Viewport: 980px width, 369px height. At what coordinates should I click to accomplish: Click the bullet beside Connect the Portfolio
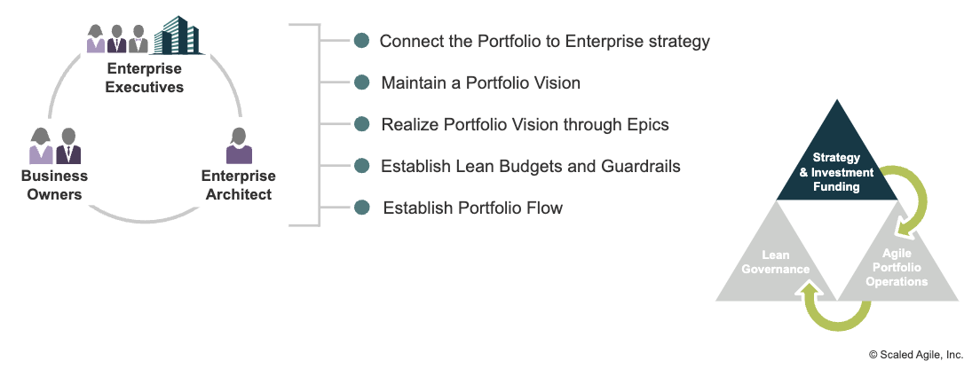coord(361,41)
